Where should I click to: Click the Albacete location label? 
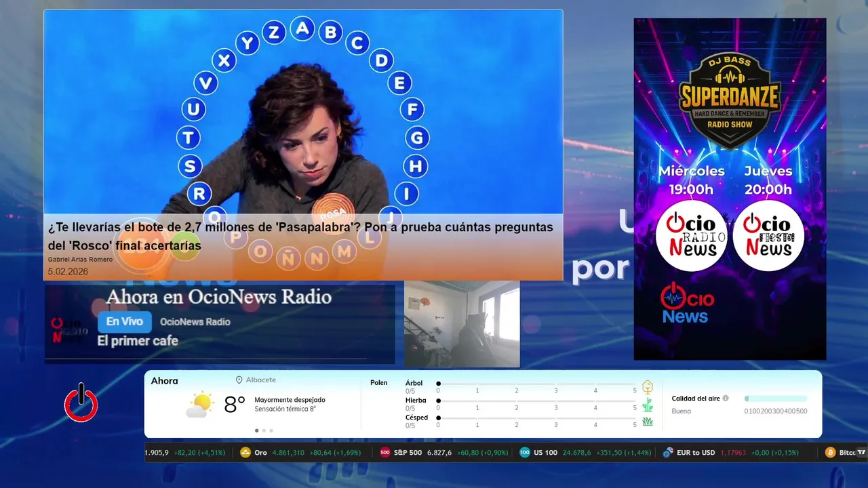261,380
